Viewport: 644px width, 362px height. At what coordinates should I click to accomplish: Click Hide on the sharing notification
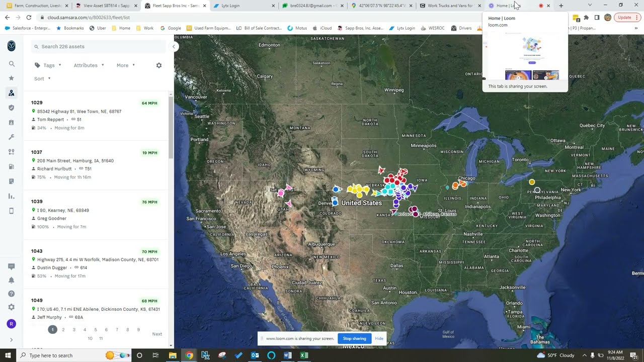[x=379, y=338]
